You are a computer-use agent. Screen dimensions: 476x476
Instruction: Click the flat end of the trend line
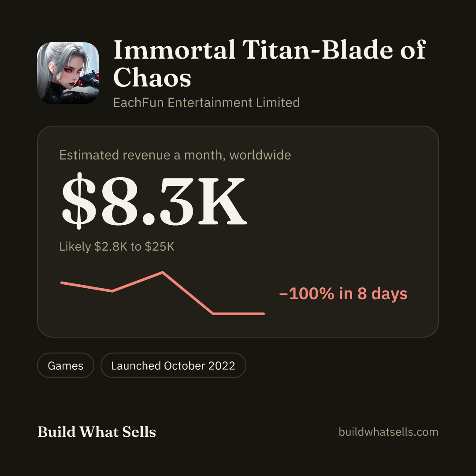(239, 314)
